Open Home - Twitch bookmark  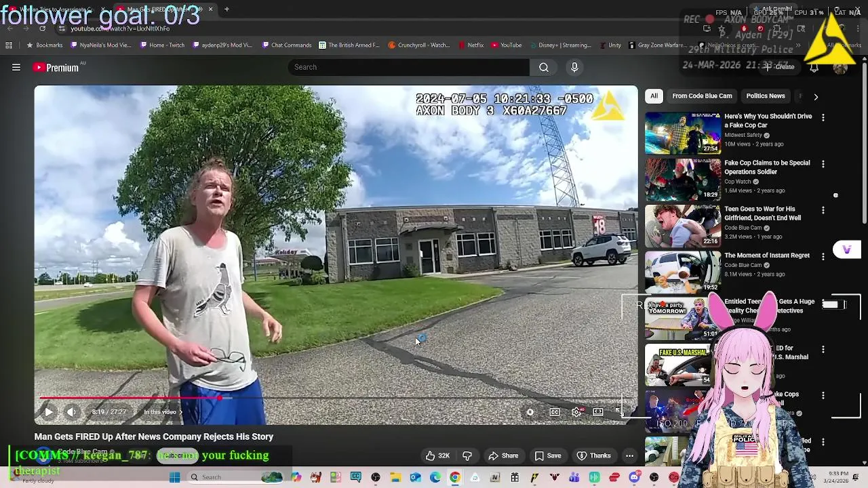click(162, 45)
